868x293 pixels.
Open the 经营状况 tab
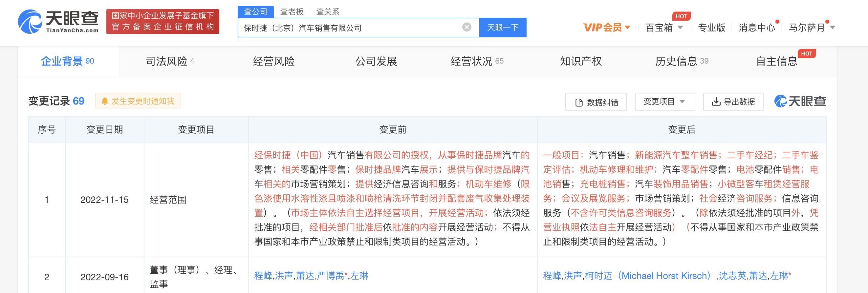click(477, 61)
